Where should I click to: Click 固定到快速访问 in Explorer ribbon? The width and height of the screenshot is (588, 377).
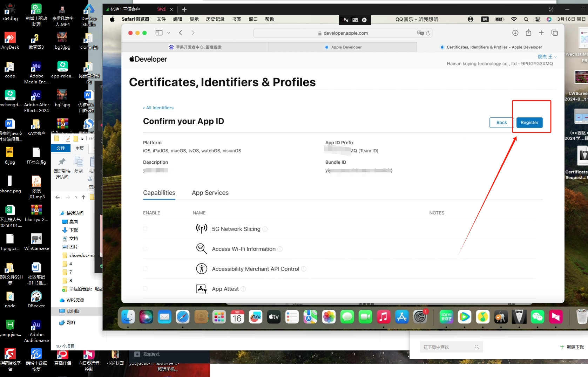tap(62, 169)
